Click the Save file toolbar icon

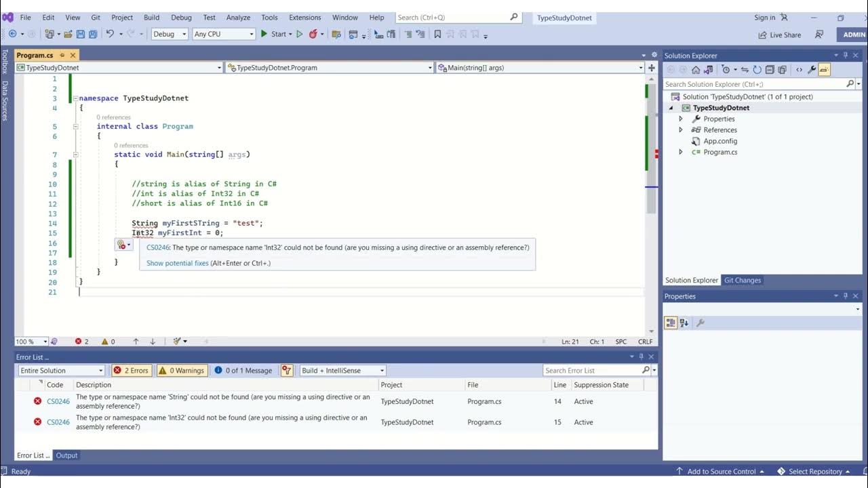(80, 34)
